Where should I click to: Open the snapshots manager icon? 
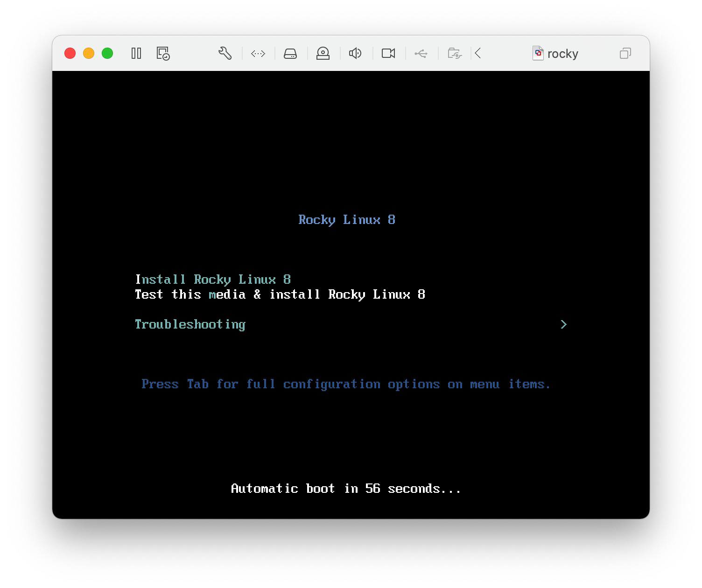[x=163, y=53]
